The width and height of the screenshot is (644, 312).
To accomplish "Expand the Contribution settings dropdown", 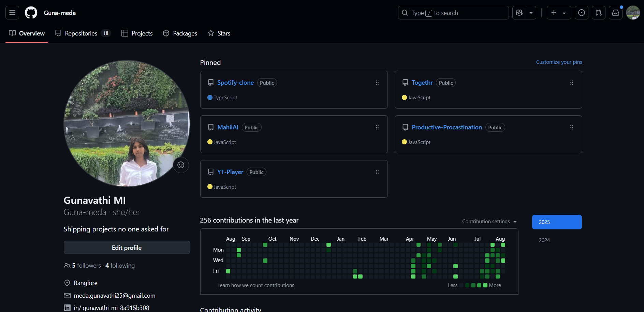I will pos(489,222).
